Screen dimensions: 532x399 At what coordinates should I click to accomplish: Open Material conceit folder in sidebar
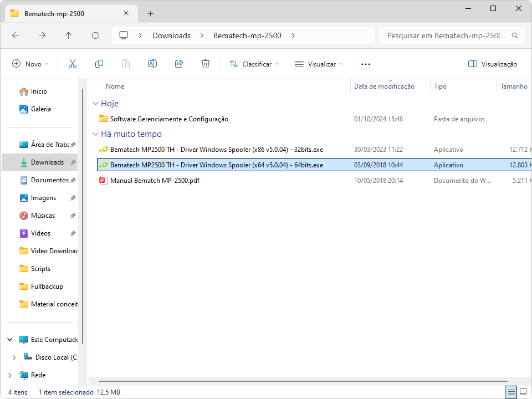pyautogui.click(x=48, y=304)
